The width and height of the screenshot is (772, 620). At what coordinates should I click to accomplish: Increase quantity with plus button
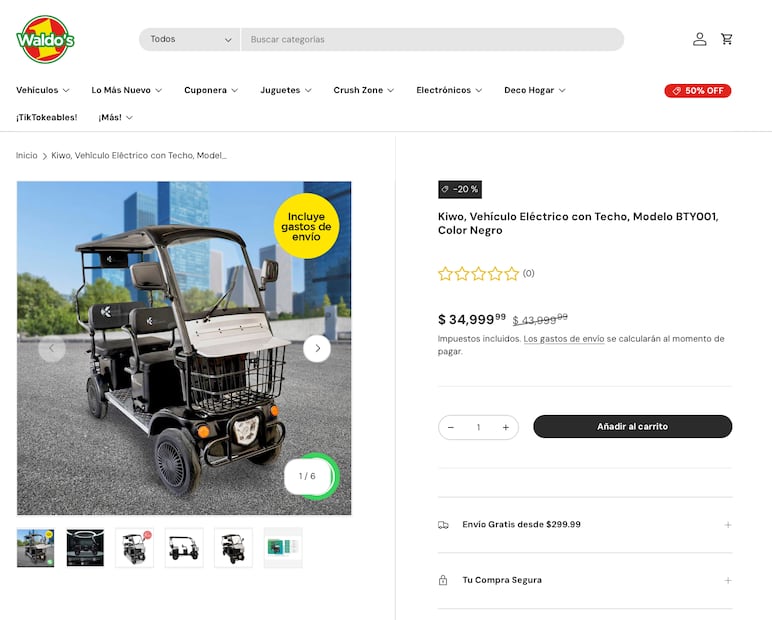coord(505,427)
